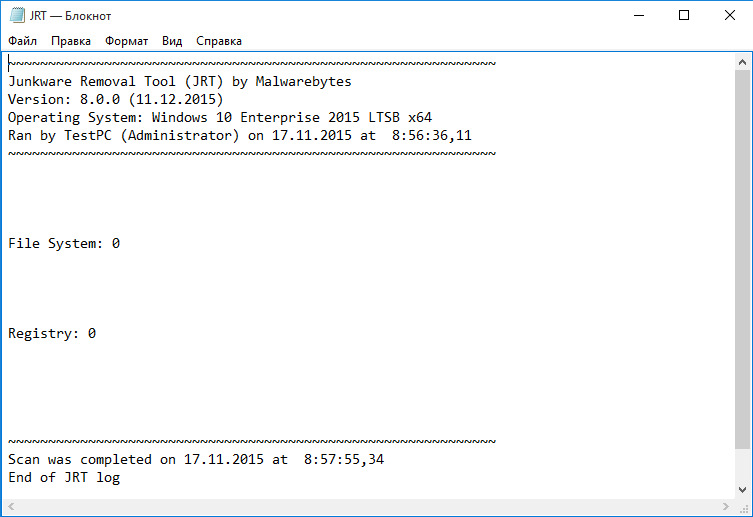Minimize the JRT Notepad window
753x517 pixels.
(638, 15)
